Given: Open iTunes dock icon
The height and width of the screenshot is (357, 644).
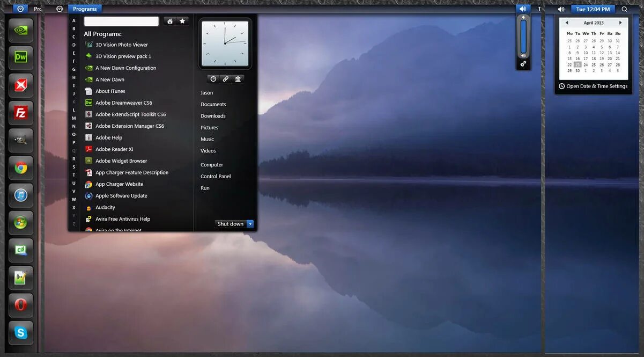Looking at the screenshot, I should coord(21,195).
